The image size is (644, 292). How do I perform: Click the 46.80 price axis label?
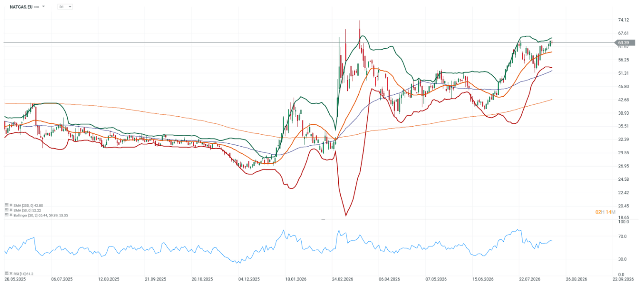click(x=623, y=87)
